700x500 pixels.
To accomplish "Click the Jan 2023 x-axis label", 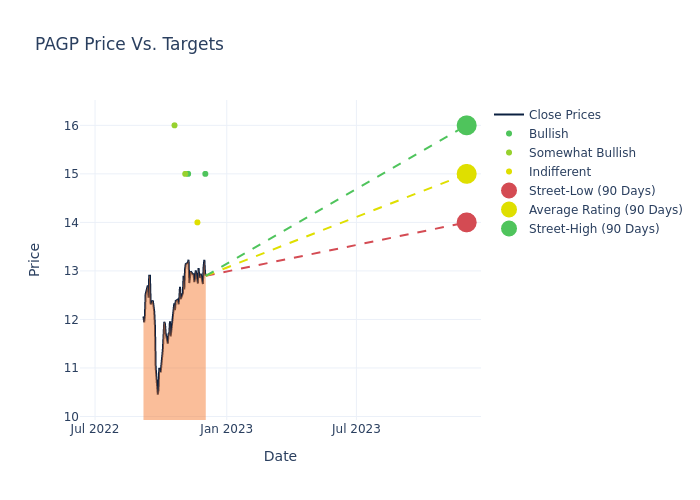I will pyautogui.click(x=226, y=429).
